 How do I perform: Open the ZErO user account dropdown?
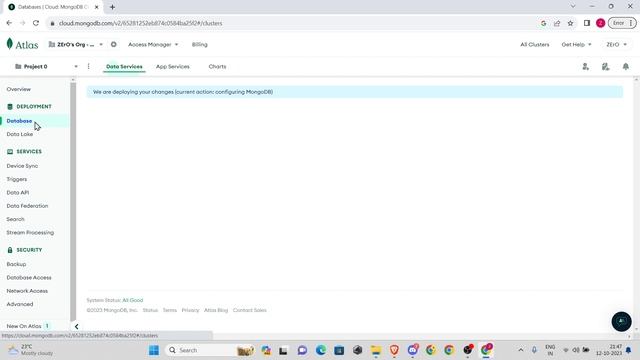click(x=616, y=44)
